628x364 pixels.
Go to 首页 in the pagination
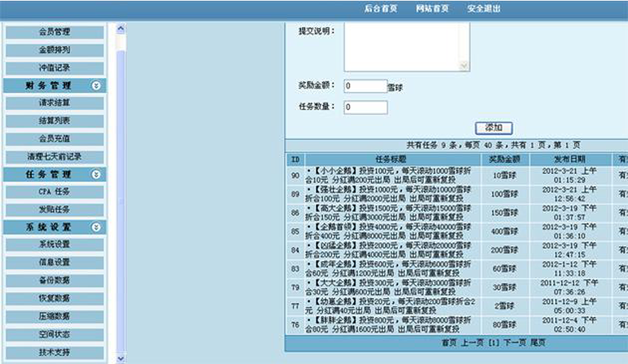click(449, 343)
